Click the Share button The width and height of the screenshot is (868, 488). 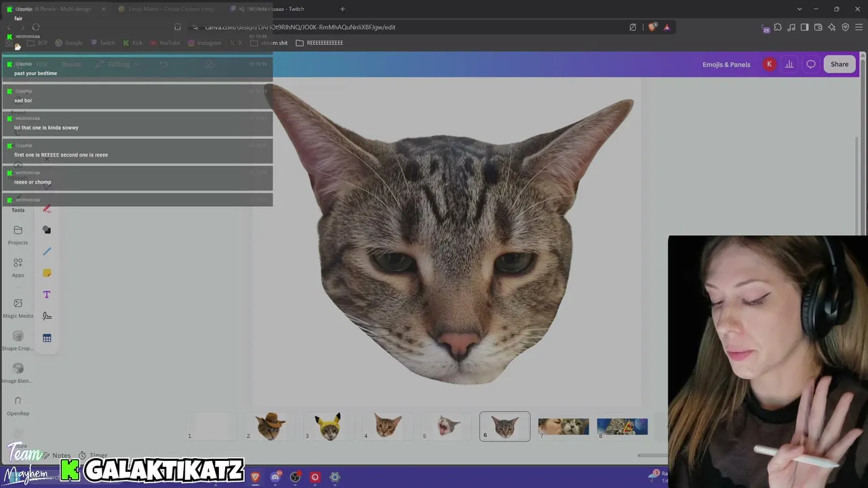pos(840,64)
